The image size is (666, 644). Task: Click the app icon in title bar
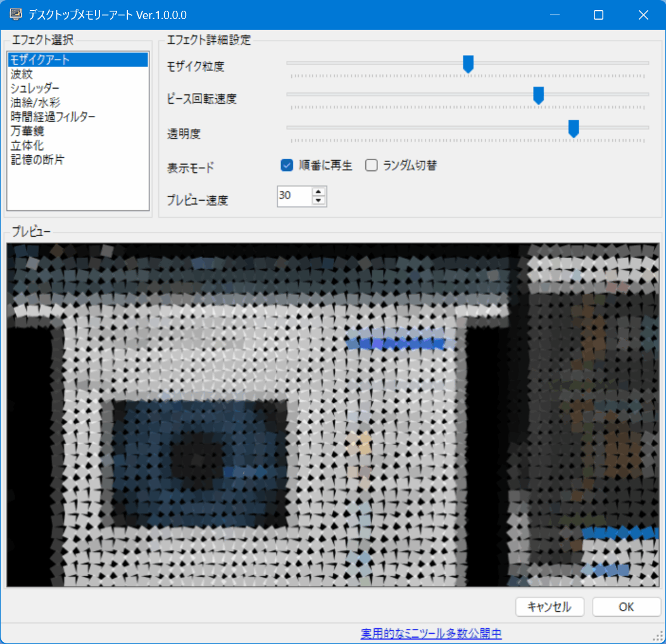click(16, 15)
